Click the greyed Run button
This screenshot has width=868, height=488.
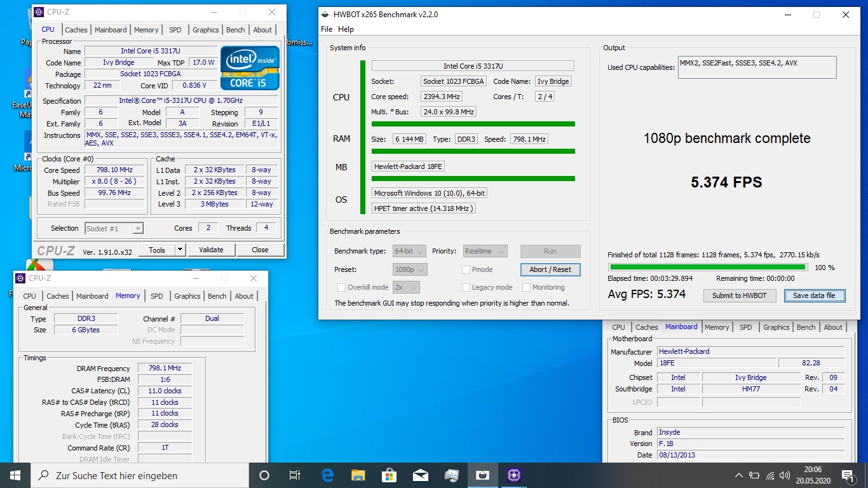(x=550, y=251)
